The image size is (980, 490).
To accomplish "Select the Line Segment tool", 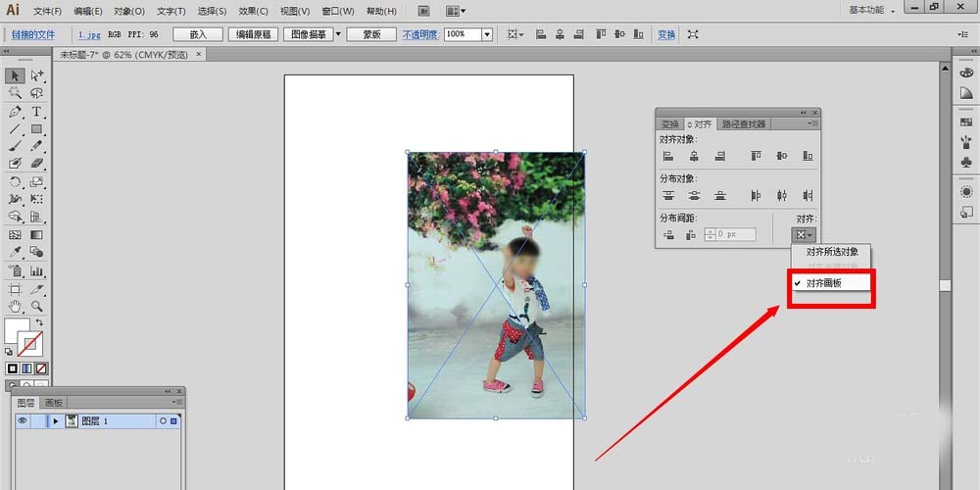I will point(15,128).
